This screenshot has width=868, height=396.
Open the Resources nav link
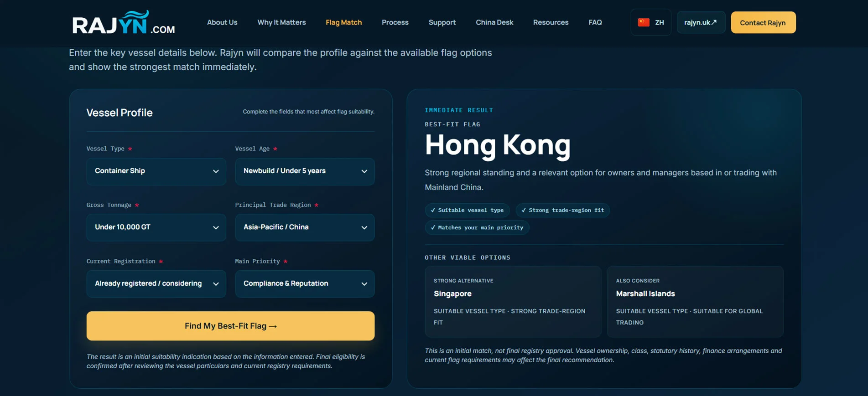pos(551,22)
